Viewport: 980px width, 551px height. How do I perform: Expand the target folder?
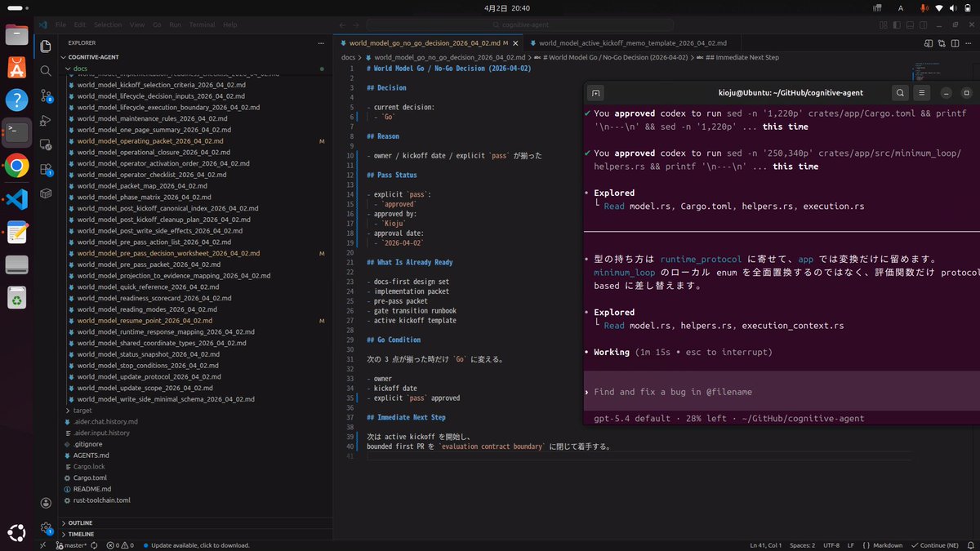coord(82,410)
